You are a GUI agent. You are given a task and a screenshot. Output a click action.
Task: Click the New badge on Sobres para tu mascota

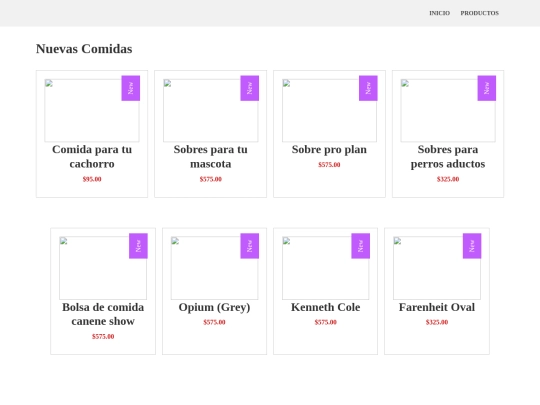pyautogui.click(x=250, y=88)
